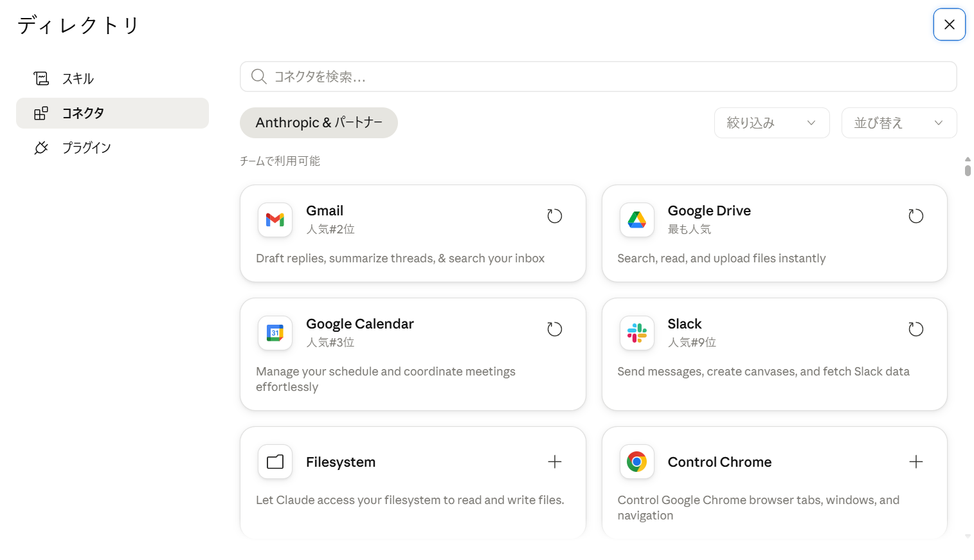The height and width of the screenshot is (560, 974).
Task: Open the Google Drive connector title
Action: 709,211
